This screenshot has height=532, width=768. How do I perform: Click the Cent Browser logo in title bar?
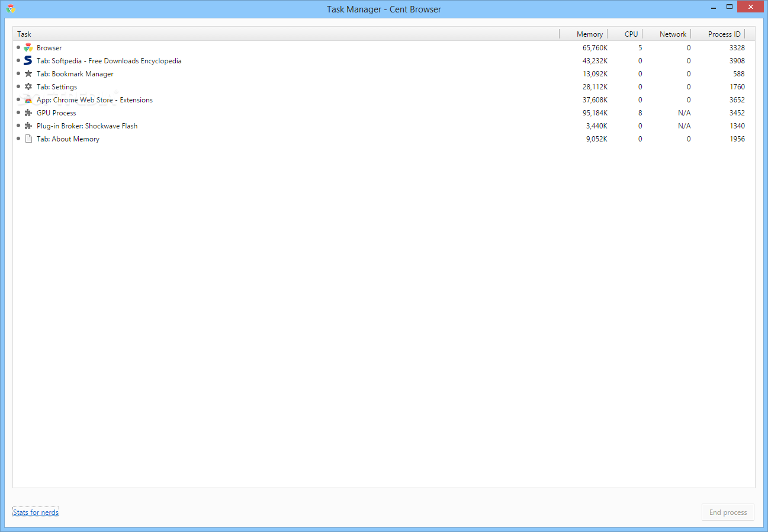pyautogui.click(x=11, y=8)
